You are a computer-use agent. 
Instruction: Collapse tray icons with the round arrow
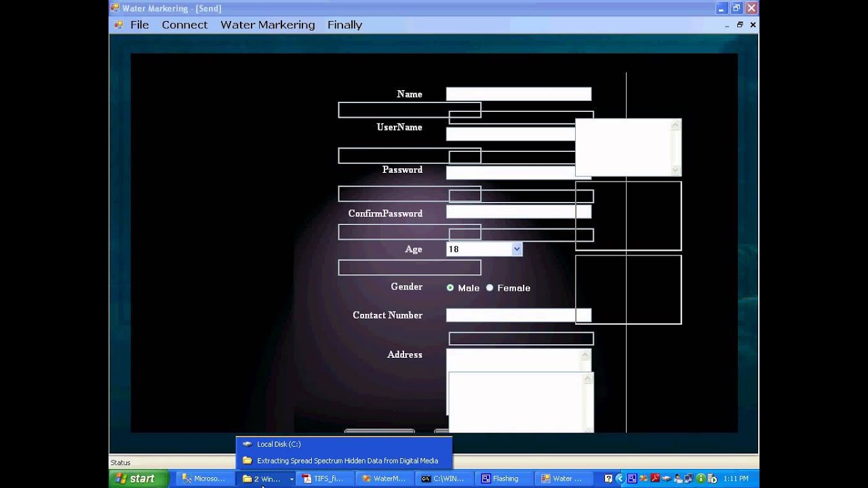(619, 479)
